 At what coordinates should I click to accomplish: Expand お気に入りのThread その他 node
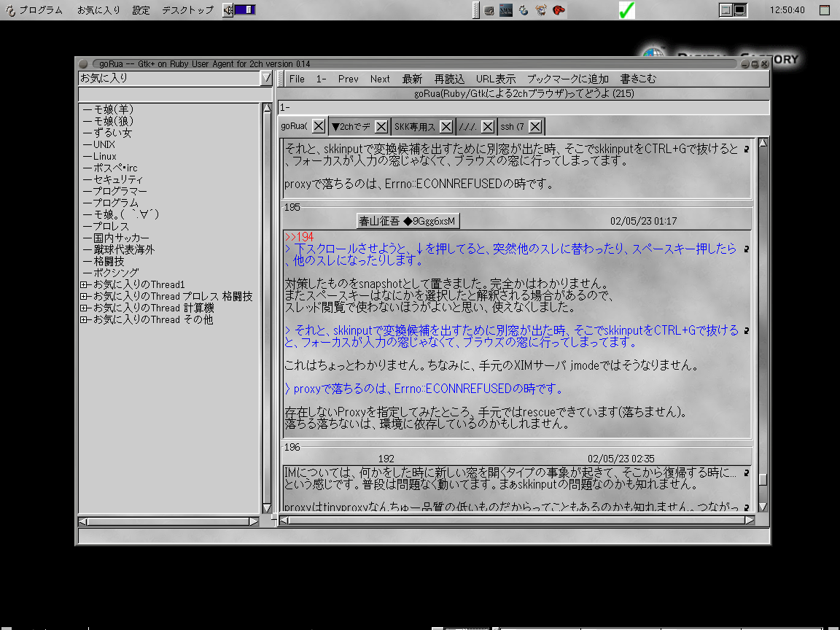83,319
